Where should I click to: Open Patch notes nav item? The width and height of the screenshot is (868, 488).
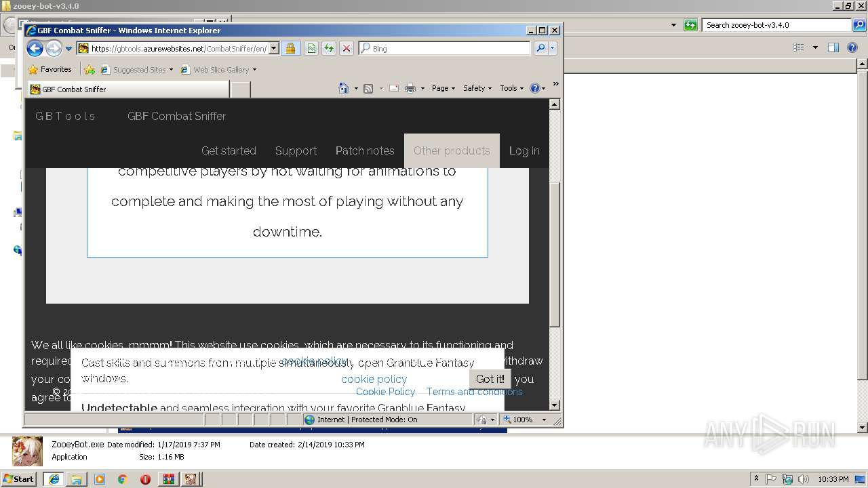(x=365, y=150)
